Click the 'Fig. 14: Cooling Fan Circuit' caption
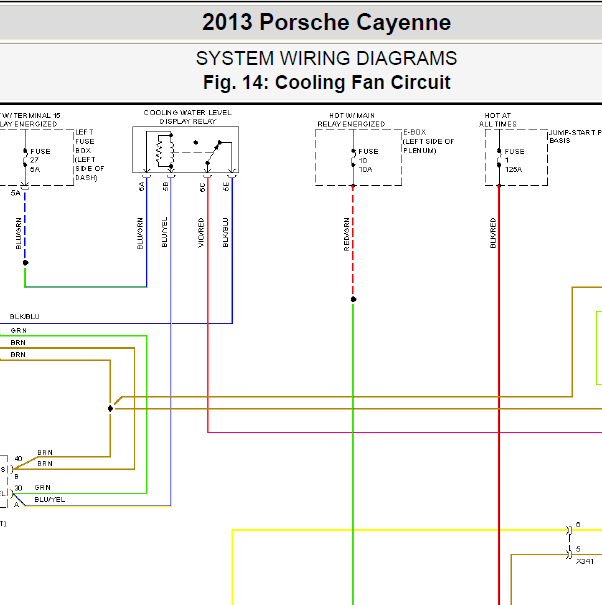The image size is (602, 605). click(326, 82)
